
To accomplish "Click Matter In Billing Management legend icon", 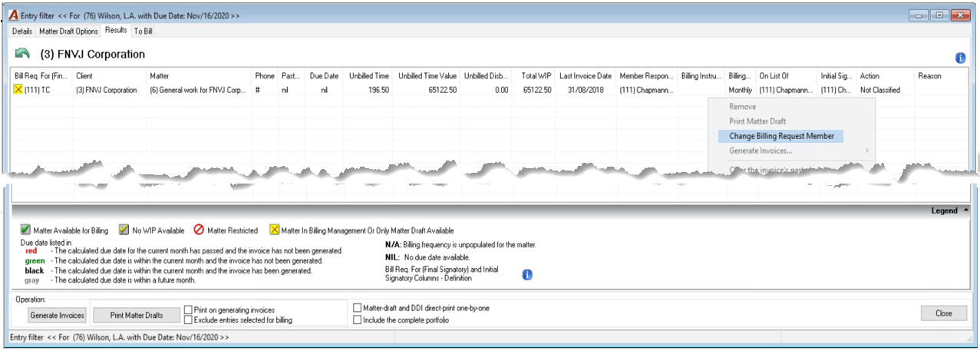I will click(x=274, y=230).
